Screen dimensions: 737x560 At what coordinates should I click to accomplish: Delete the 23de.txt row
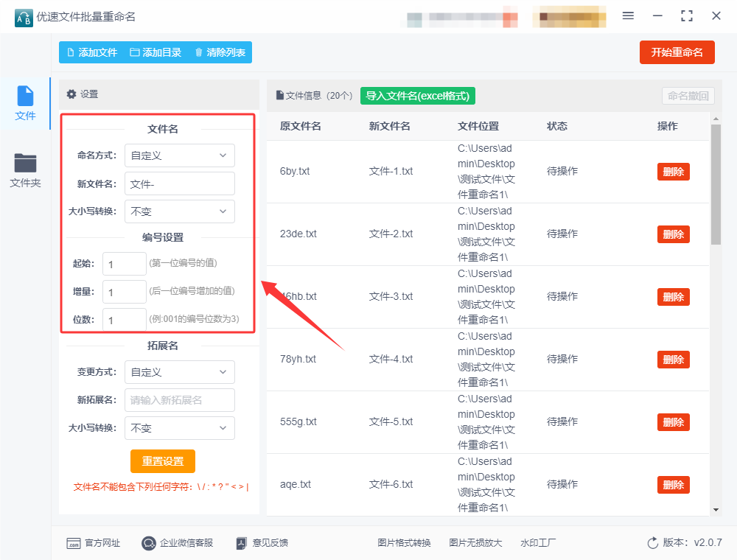click(673, 234)
